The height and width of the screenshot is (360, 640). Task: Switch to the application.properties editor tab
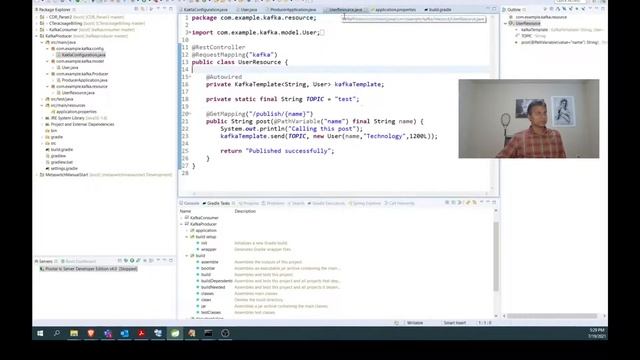point(395,9)
